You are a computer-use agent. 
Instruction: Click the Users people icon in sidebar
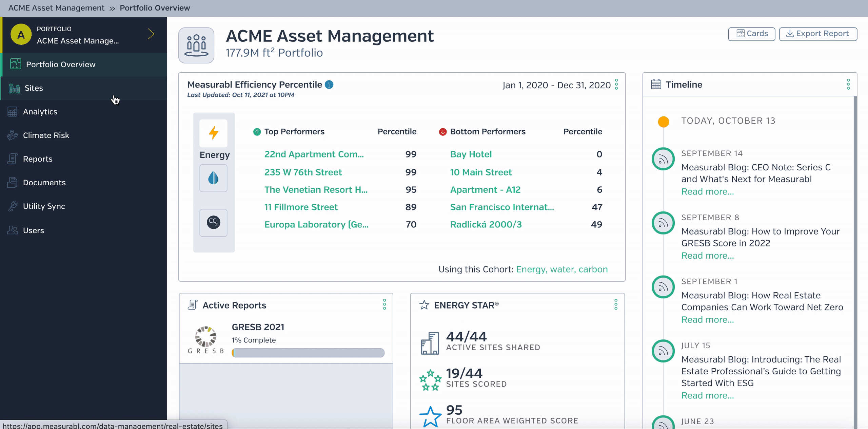point(13,230)
